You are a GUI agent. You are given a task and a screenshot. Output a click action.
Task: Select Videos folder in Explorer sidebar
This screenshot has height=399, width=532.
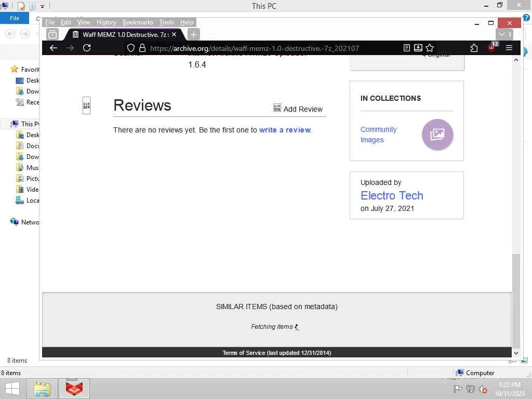coord(27,189)
